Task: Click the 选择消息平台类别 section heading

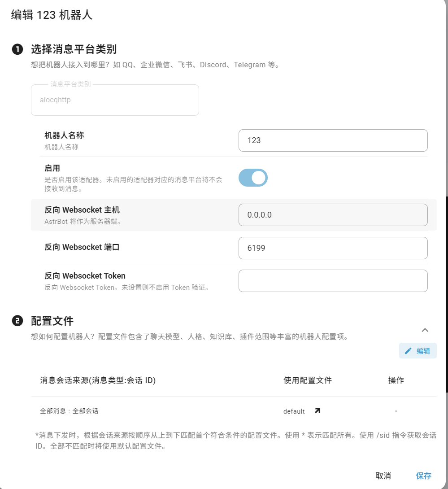Action: click(x=74, y=49)
